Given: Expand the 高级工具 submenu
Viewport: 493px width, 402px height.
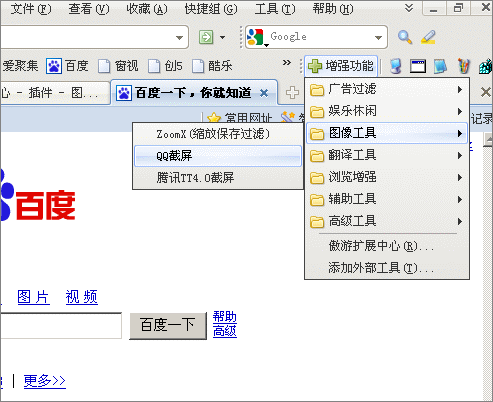Looking at the screenshot, I should pyautogui.click(x=387, y=221).
